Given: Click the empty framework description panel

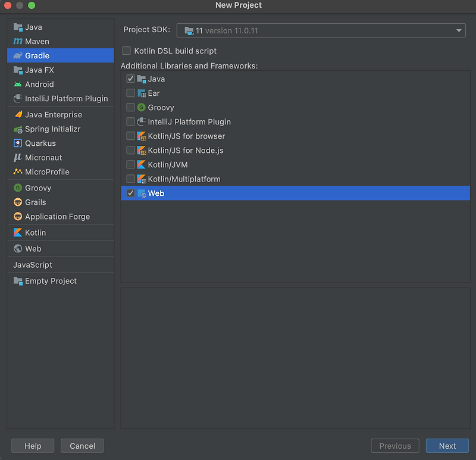Looking at the screenshot, I should tap(295, 358).
